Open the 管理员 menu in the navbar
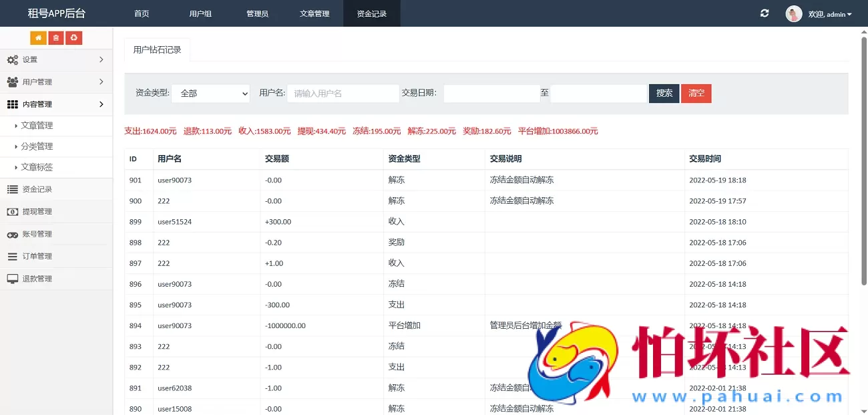 tap(257, 13)
